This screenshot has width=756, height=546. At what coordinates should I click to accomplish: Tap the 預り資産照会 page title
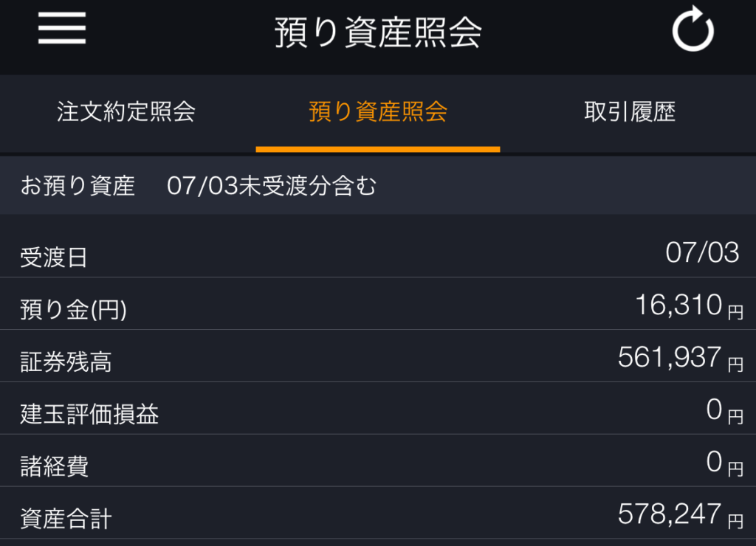[x=378, y=32]
